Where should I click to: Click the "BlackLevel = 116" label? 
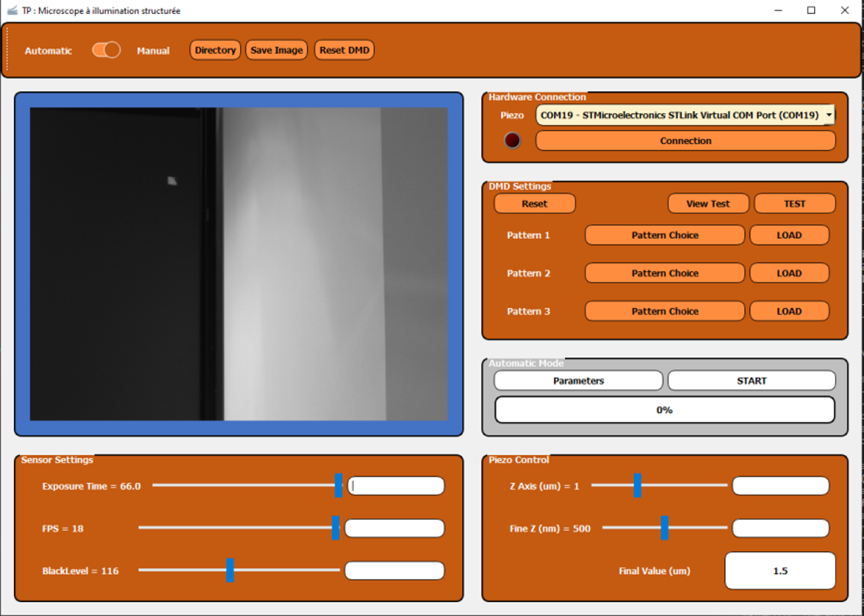click(x=80, y=571)
